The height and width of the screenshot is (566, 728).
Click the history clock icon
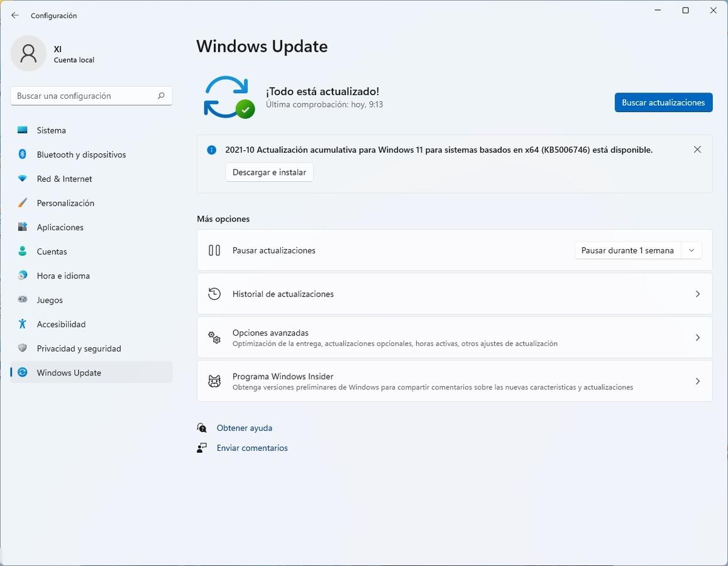coord(214,294)
